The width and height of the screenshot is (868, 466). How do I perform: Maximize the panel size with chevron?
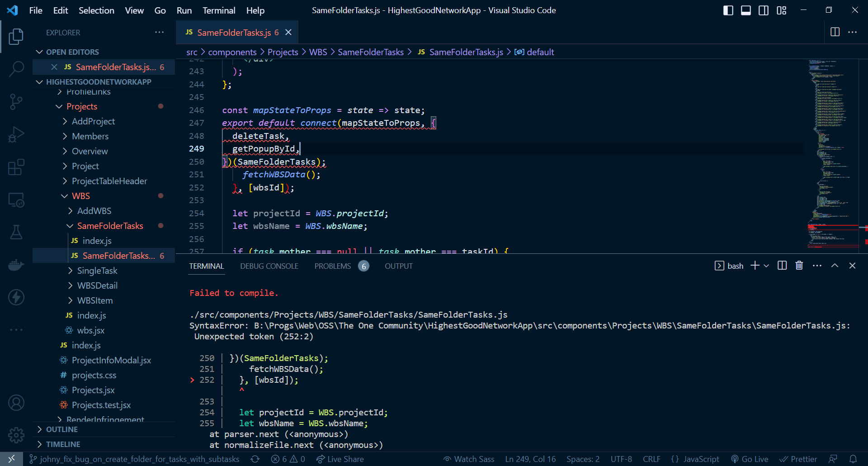click(835, 266)
